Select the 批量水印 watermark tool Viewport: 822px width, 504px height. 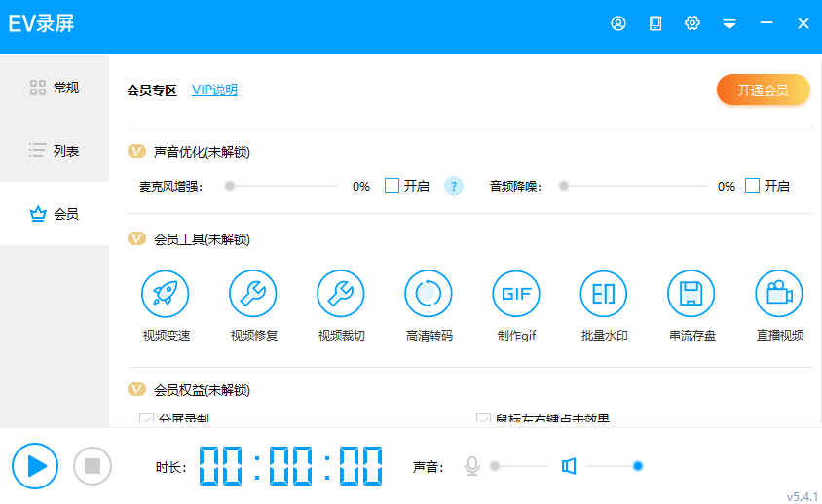coord(604,293)
